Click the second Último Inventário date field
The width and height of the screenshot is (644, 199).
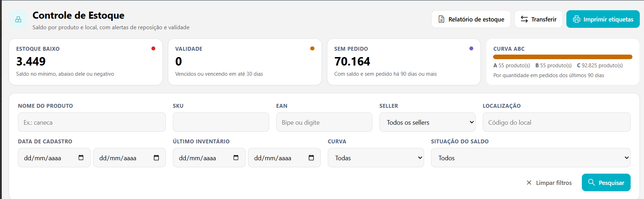point(284,158)
